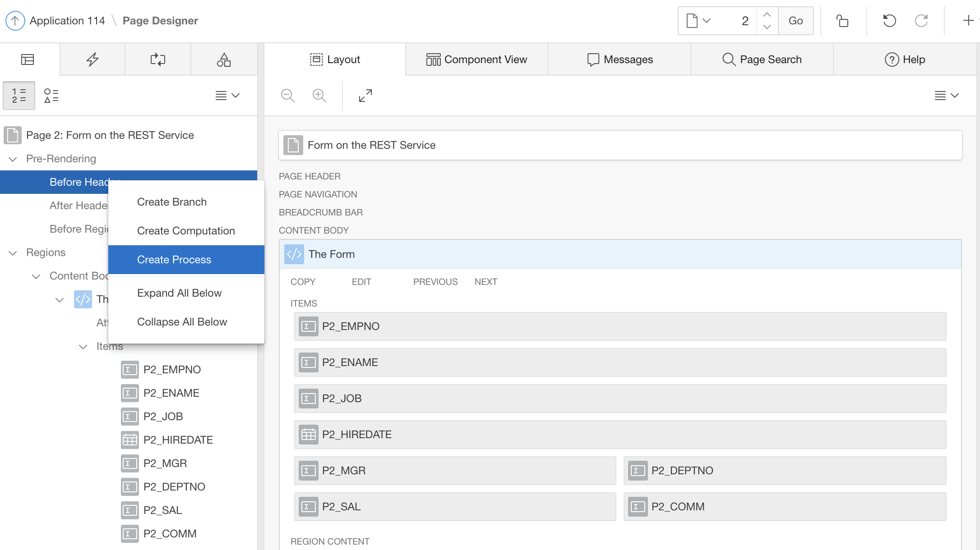
Task: Open the page finder dropdown
Action: tap(698, 21)
